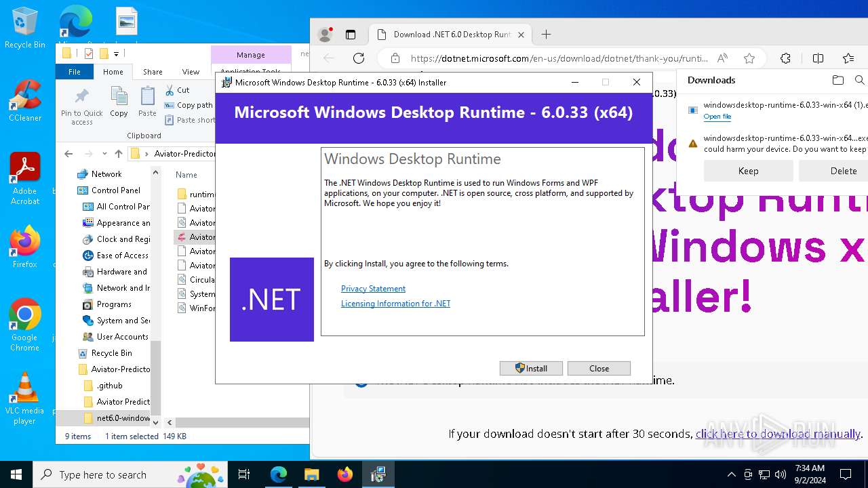The image size is (868, 488).
Task: Open VLC media player desktop shortcut
Action: pyautogui.click(x=25, y=398)
